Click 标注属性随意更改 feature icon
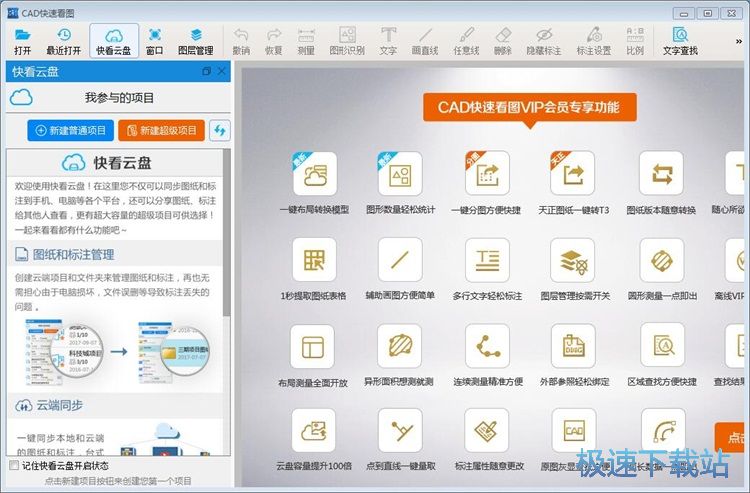This screenshot has width=750, height=493. point(487,430)
